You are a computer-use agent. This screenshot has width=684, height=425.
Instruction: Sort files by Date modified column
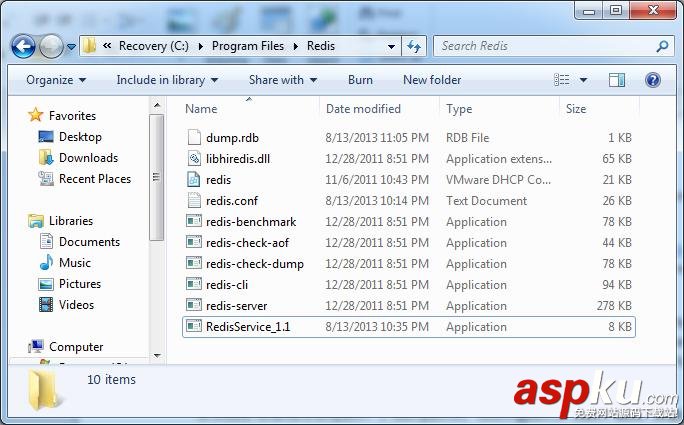363,109
